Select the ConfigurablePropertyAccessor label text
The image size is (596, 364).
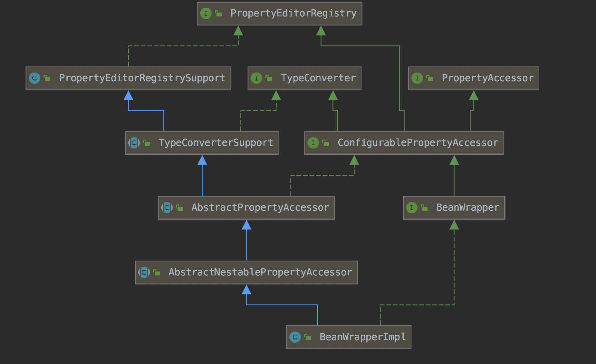pyautogui.click(x=418, y=143)
